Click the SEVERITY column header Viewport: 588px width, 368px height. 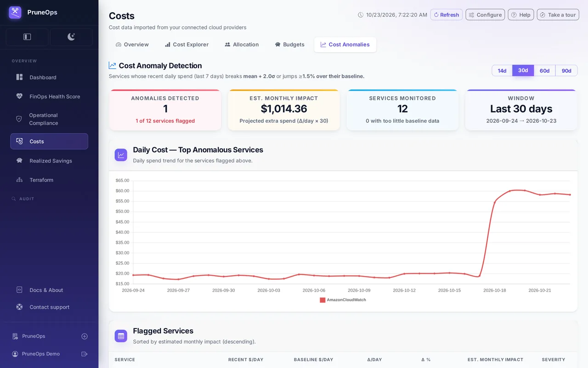[554, 360]
